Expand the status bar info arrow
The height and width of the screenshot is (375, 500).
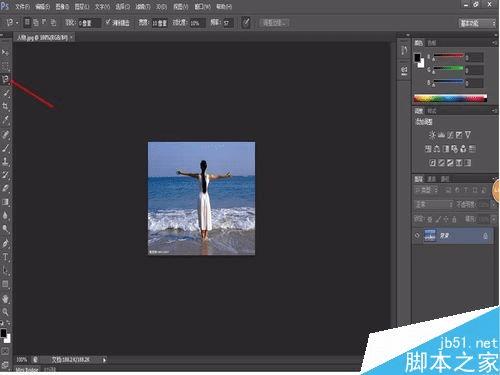(104, 360)
